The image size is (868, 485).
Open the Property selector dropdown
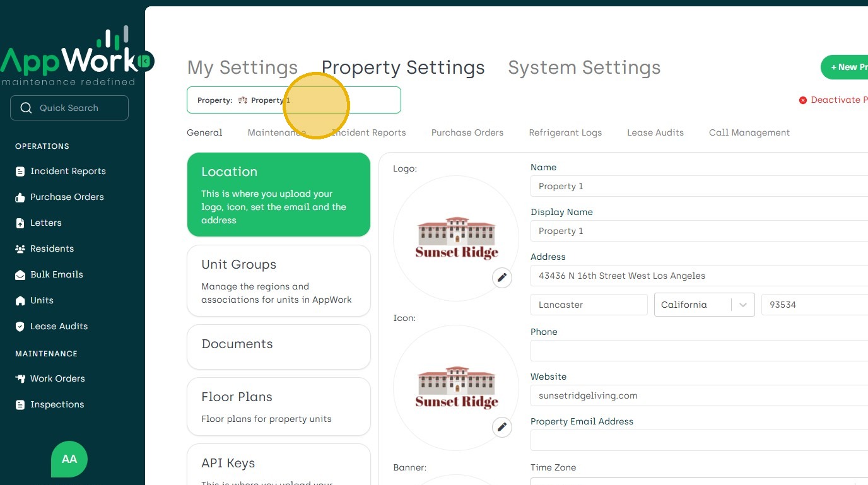pyautogui.click(x=294, y=100)
